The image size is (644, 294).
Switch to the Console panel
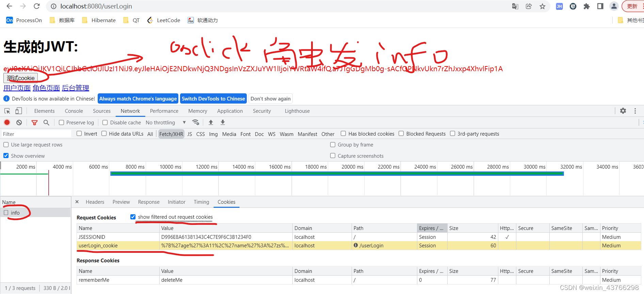74,111
